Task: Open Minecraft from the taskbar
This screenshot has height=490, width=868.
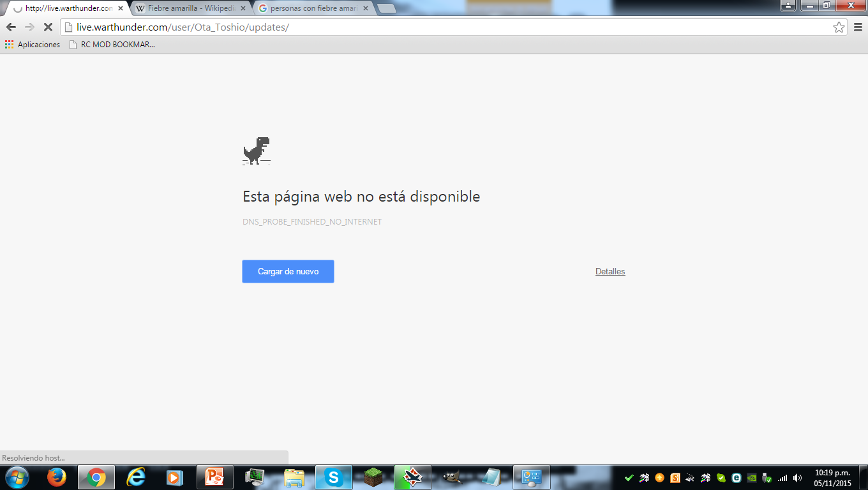Action: coord(373,477)
